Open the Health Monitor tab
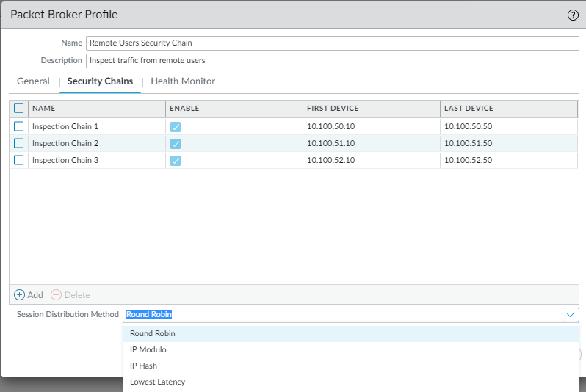 click(x=183, y=81)
